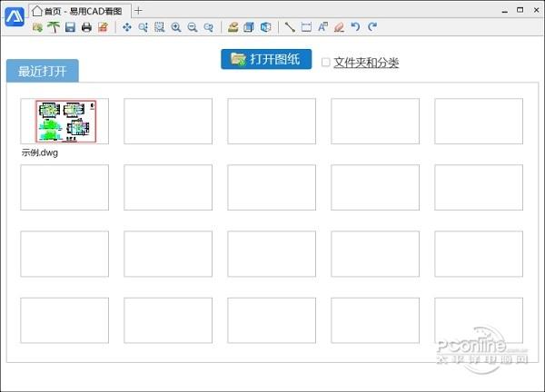Select the line measure tool
The width and height of the screenshot is (545, 392).
[290, 27]
